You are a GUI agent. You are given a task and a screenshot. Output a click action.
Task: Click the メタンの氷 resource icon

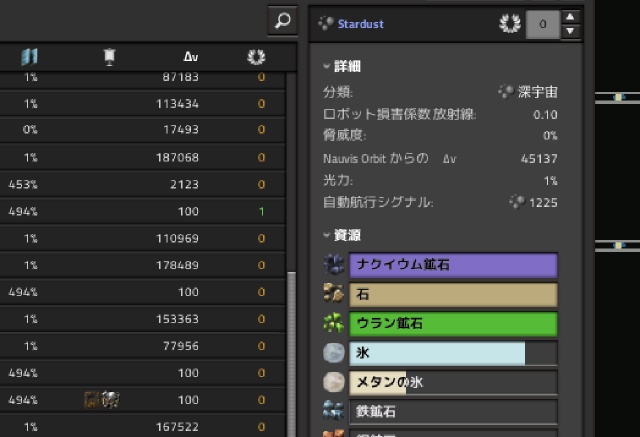[335, 383]
